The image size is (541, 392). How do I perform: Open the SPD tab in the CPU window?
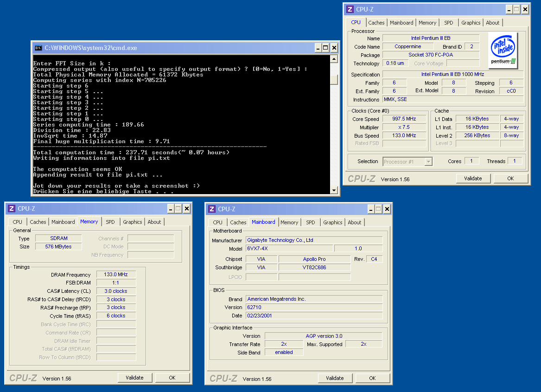point(449,23)
